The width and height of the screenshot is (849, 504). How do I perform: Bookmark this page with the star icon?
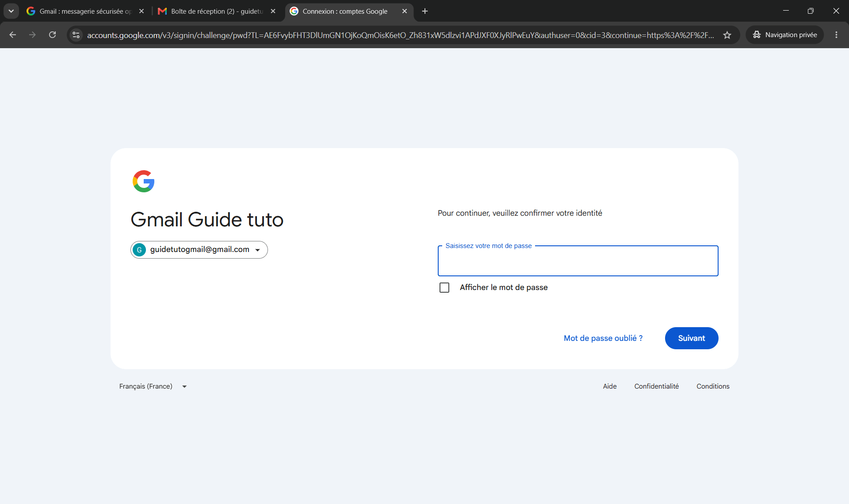[x=727, y=35]
